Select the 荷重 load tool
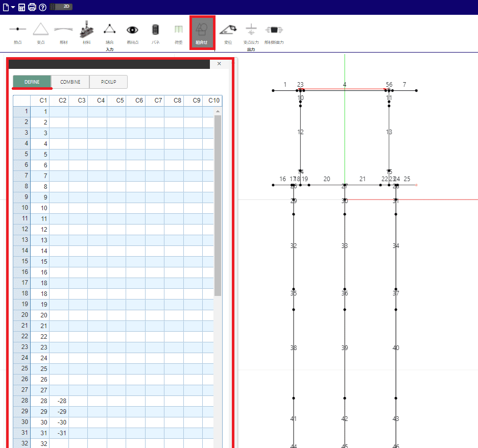 pos(179,33)
